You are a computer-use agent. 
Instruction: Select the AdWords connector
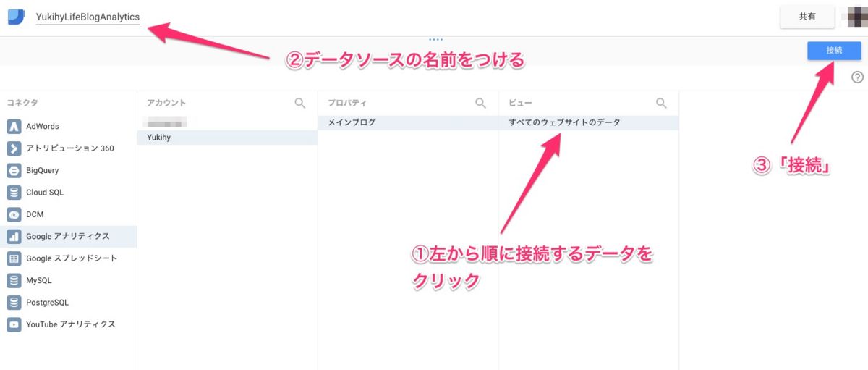click(x=68, y=126)
